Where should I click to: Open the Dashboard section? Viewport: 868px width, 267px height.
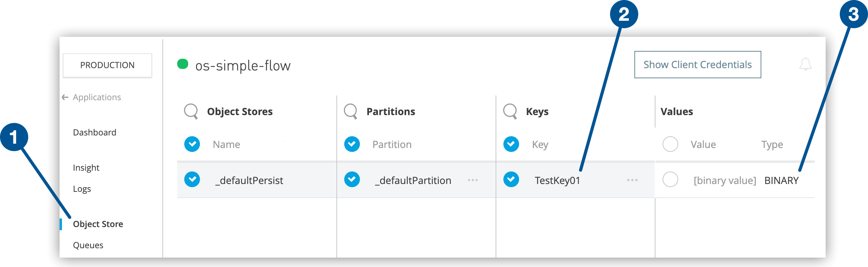(x=94, y=132)
